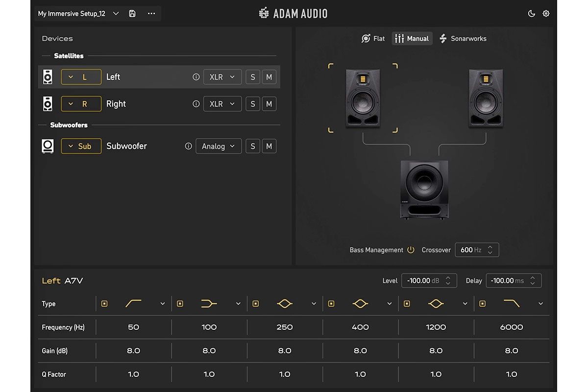Image resolution: width=588 pixels, height=392 pixels.
Task: Mute the Right speaker
Action: [269, 104]
